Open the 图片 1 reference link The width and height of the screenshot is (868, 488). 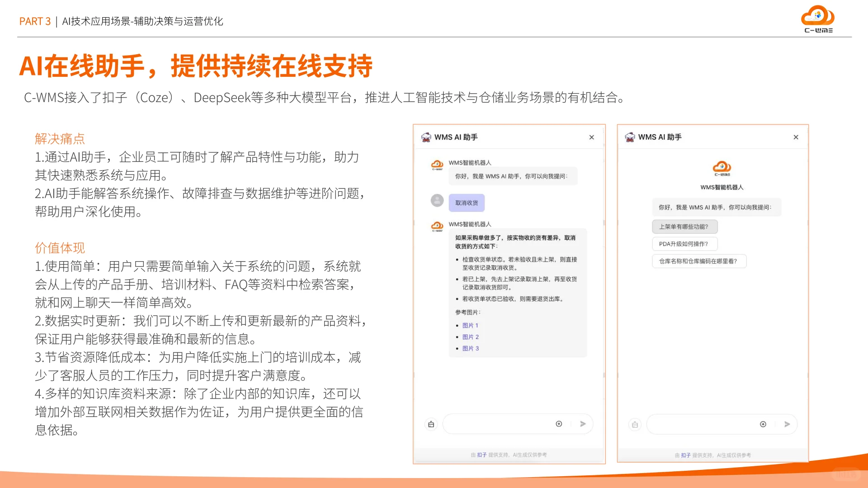[470, 325]
